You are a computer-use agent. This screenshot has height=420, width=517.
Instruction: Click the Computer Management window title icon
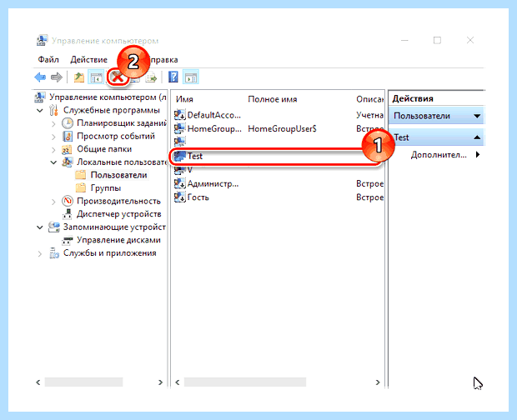(42, 41)
